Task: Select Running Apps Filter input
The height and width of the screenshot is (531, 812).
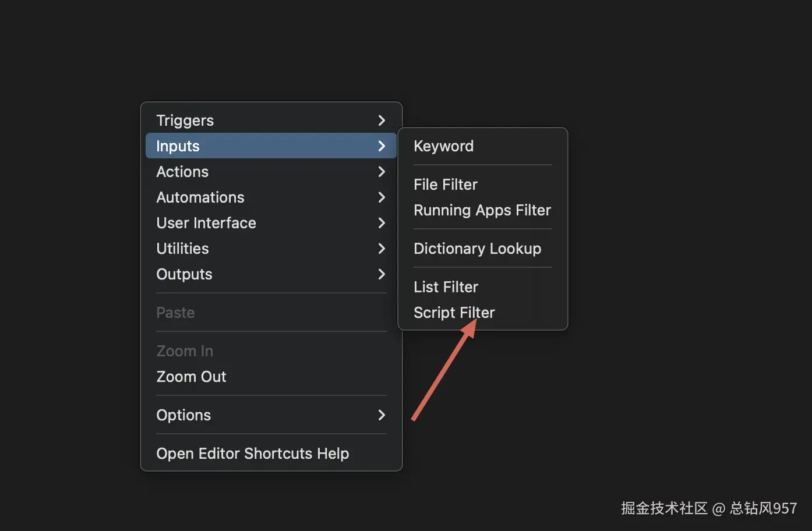Action: coord(482,210)
